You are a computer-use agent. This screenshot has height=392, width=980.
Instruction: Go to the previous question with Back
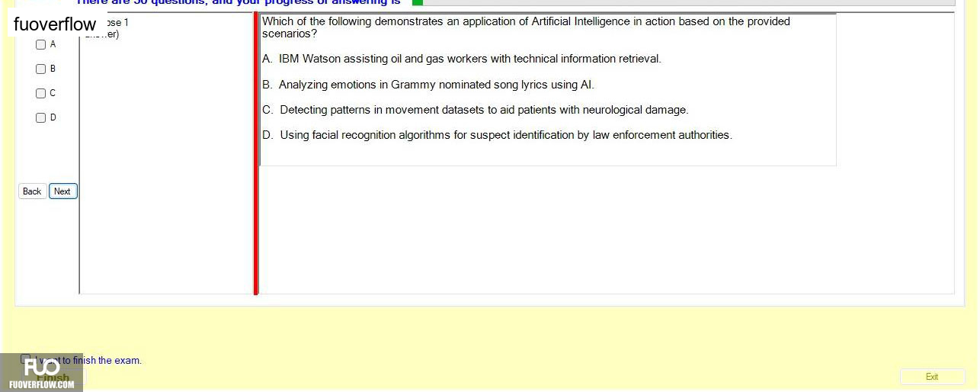(x=32, y=191)
